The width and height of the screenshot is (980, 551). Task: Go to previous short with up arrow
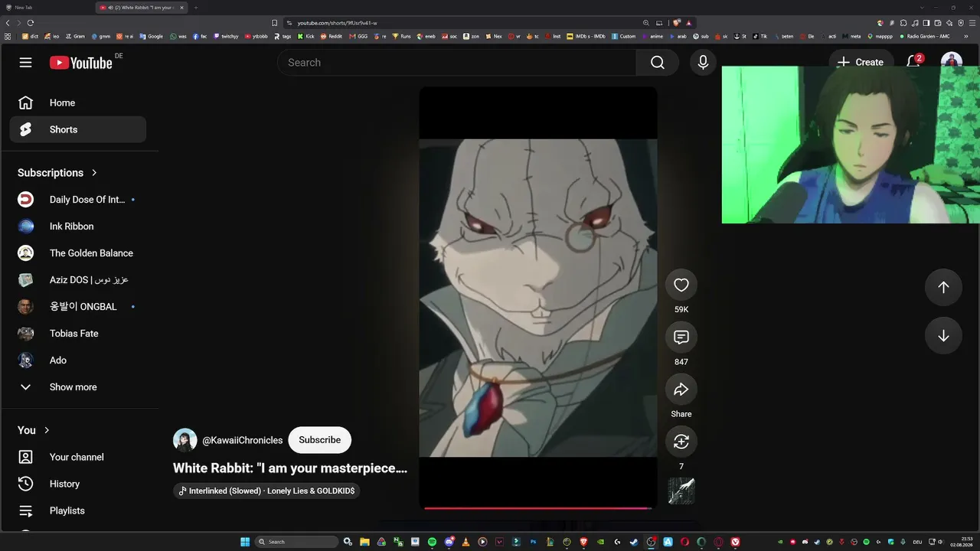[943, 287]
